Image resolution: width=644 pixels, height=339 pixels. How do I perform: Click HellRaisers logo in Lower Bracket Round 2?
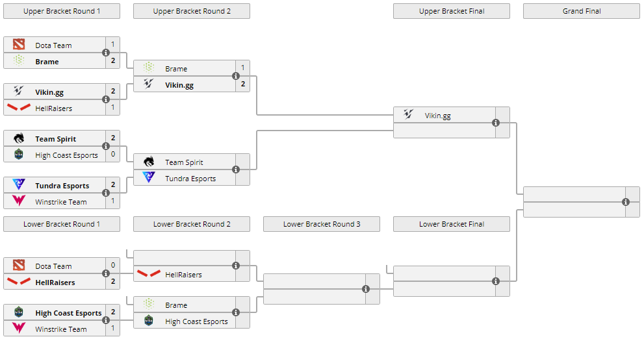(149, 275)
